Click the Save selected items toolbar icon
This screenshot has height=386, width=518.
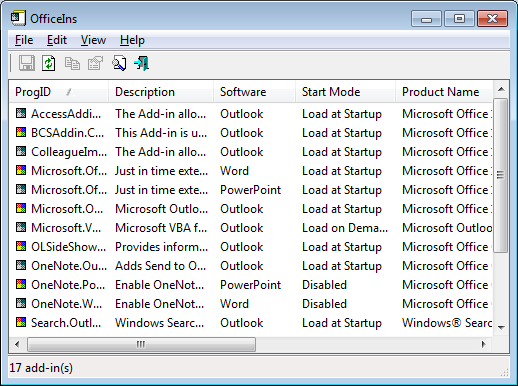[x=27, y=63]
